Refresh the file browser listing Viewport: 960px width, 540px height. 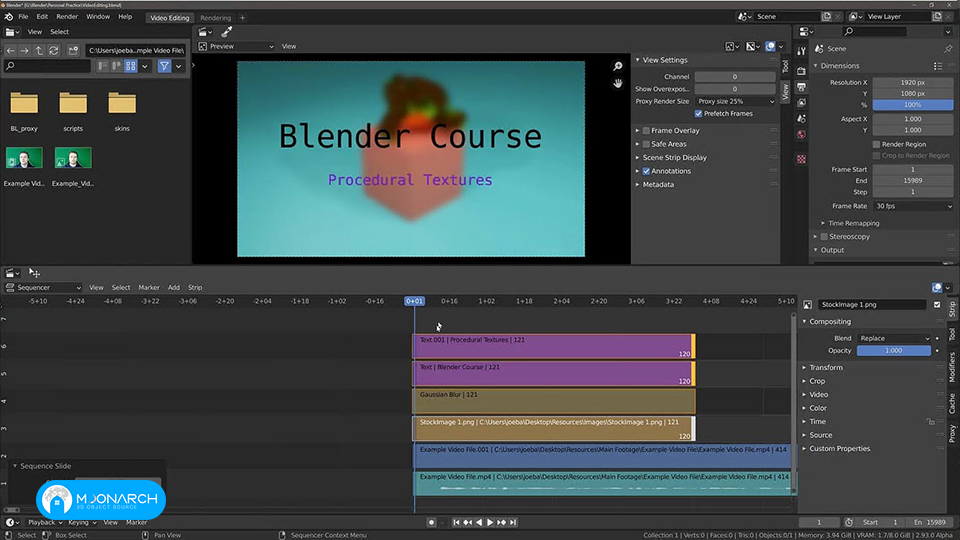coord(54,50)
